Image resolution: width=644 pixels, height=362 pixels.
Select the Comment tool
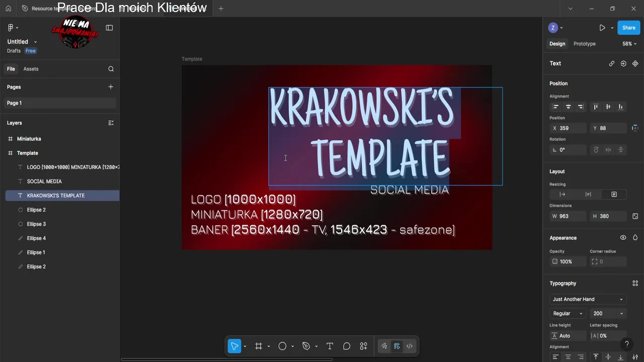[347, 346]
